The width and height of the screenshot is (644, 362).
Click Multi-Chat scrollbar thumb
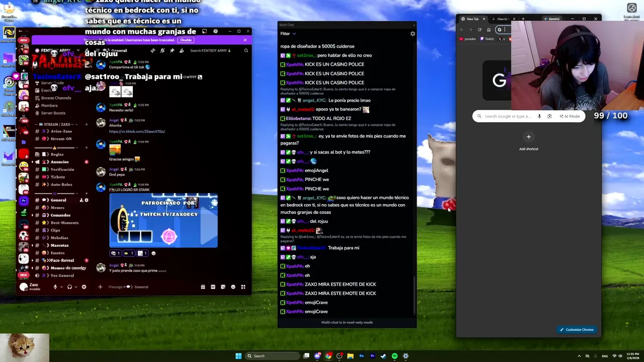(415, 294)
